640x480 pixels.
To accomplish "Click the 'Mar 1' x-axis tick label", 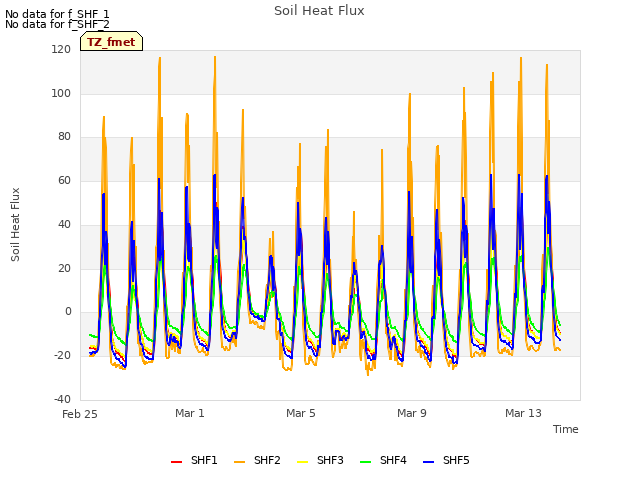I will pos(190,413).
